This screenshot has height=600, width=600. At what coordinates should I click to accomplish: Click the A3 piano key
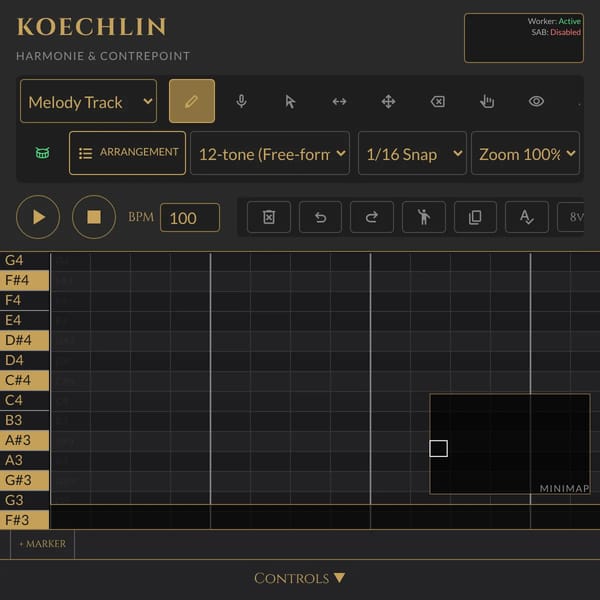[24, 460]
